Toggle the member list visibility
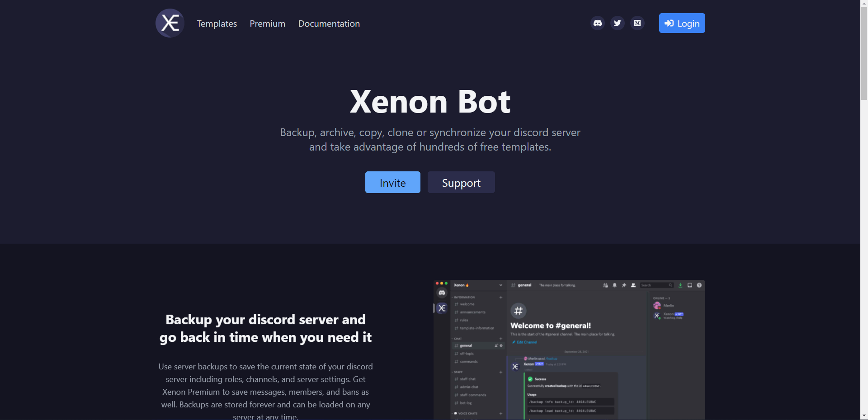Image resolution: width=868 pixels, height=420 pixels. click(x=633, y=285)
